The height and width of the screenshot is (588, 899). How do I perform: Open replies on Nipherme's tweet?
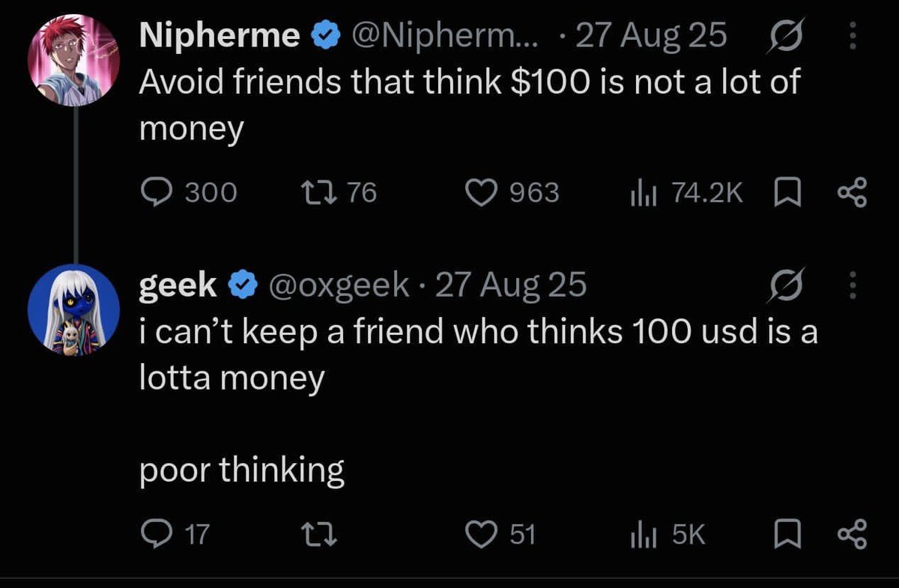point(189,193)
